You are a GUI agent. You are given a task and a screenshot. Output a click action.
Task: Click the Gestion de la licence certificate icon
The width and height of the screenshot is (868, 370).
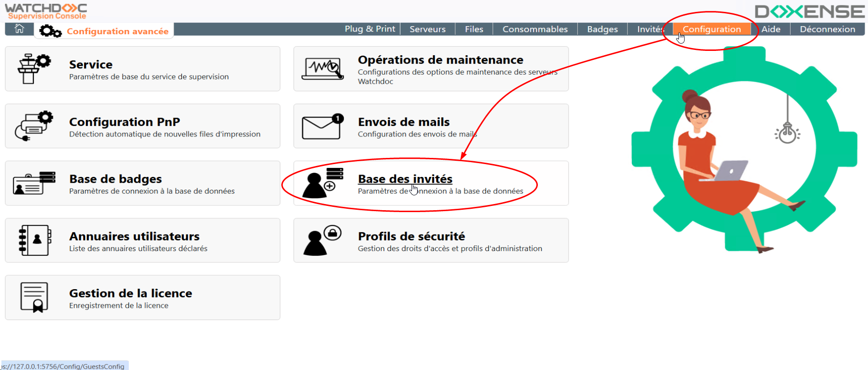[x=34, y=297]
